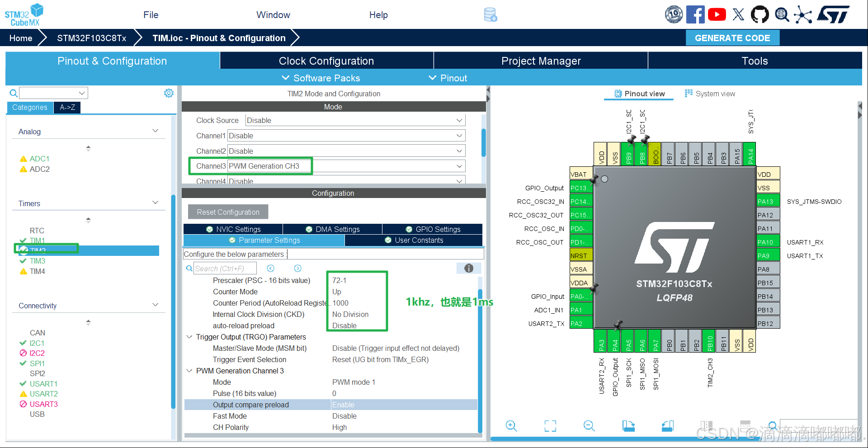
Task: Switch to A->Z sorting tab
Action: [x=67, y=107]
